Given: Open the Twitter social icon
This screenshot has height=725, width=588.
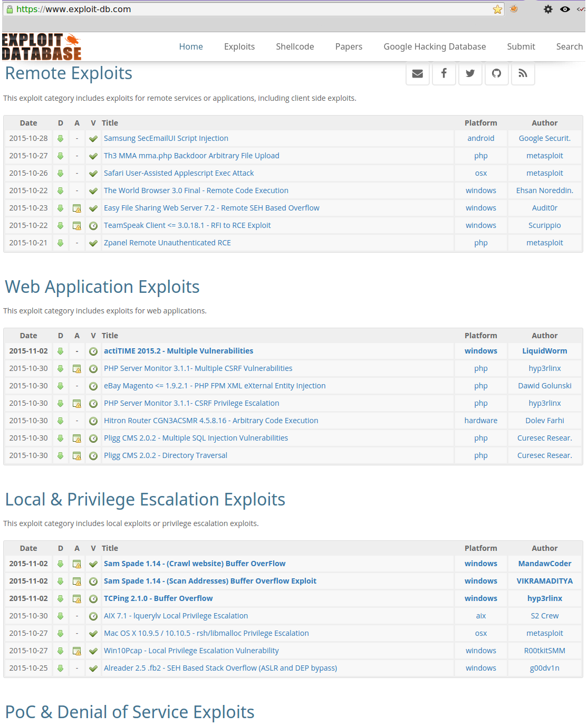Looking at the screenshot, I should click(470, 73).
